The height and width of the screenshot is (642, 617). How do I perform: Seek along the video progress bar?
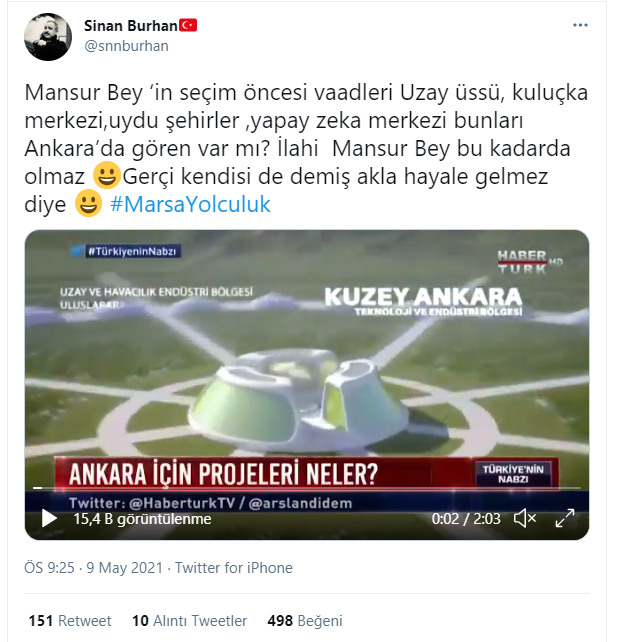point(307,488)
